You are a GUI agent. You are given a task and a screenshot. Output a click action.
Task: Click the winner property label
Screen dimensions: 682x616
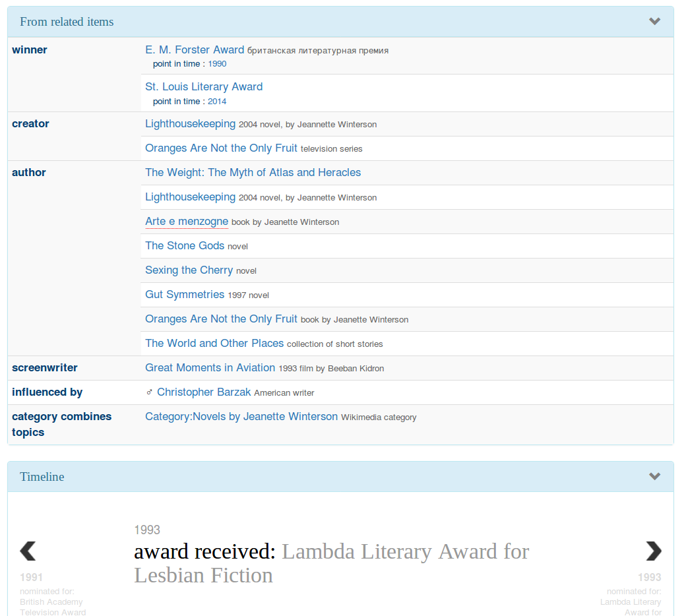coord(29,49)
